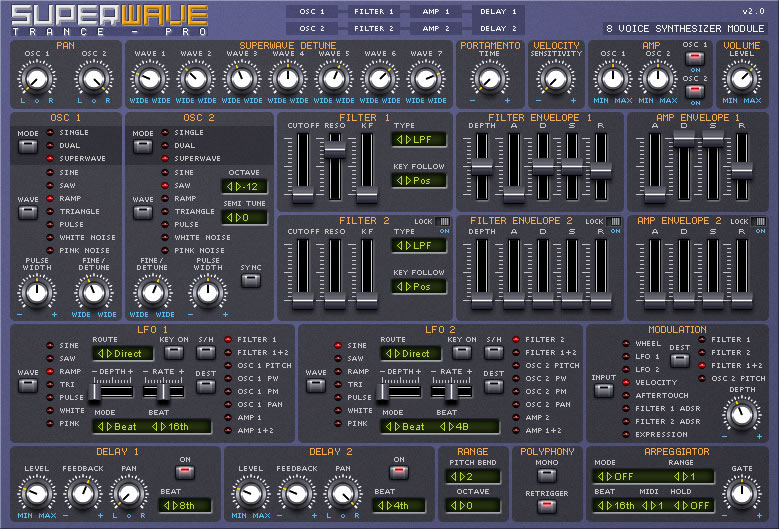
Task: Change OSC 2 Octave value selector
Action: click(x=244, y=187)
